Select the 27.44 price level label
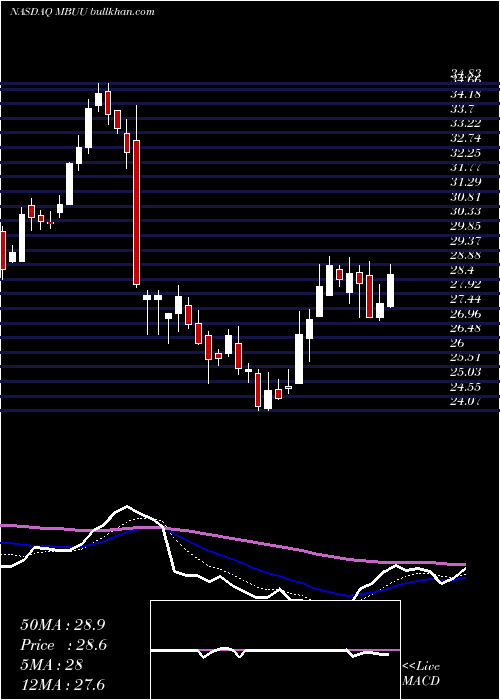Viewport: 500px width, 700px height. [465, 299]
